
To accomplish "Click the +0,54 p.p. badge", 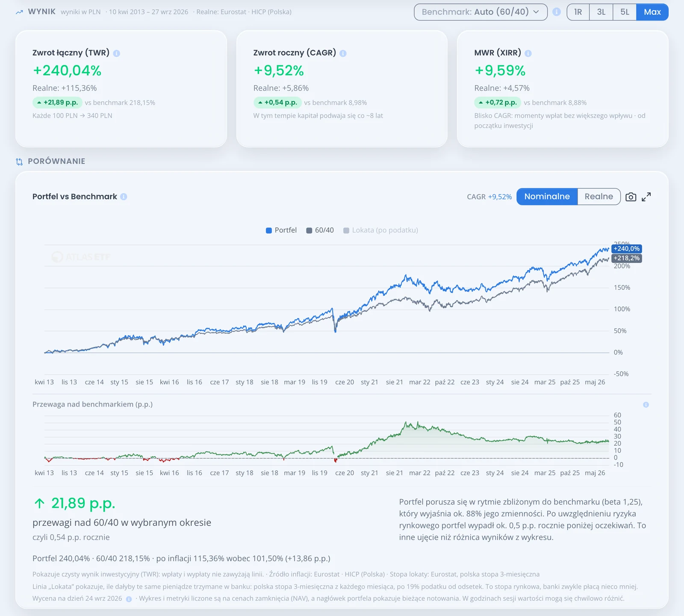I will [277, 103].
